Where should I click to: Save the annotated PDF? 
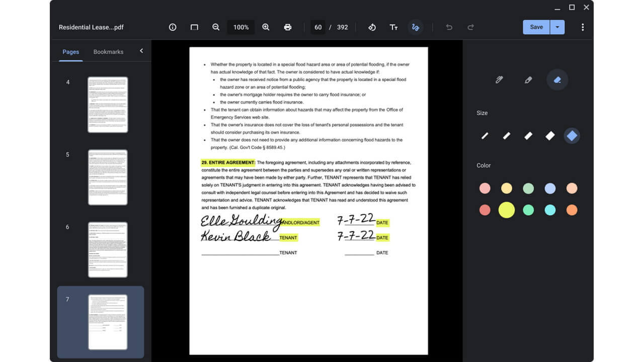[536, 27]
